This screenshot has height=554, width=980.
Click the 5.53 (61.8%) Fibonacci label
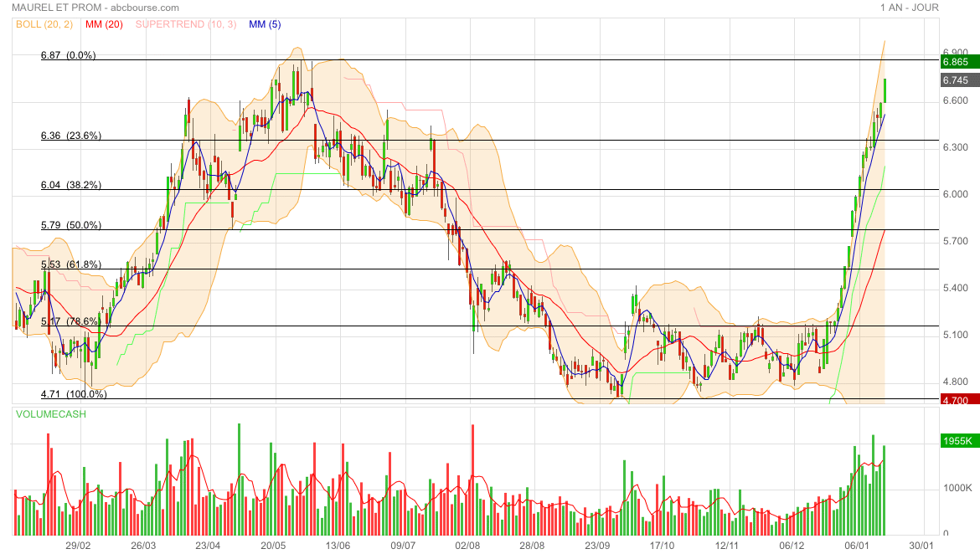[71, 264]
